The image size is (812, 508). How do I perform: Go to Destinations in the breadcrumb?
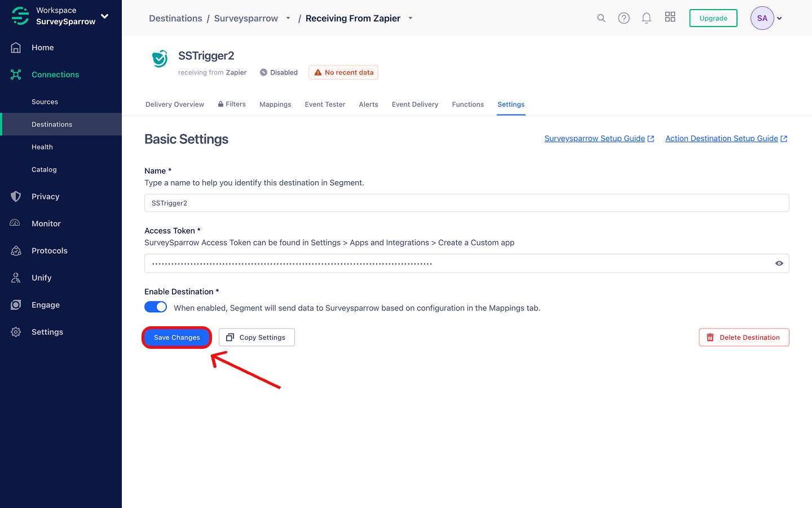tap(175, 18)
